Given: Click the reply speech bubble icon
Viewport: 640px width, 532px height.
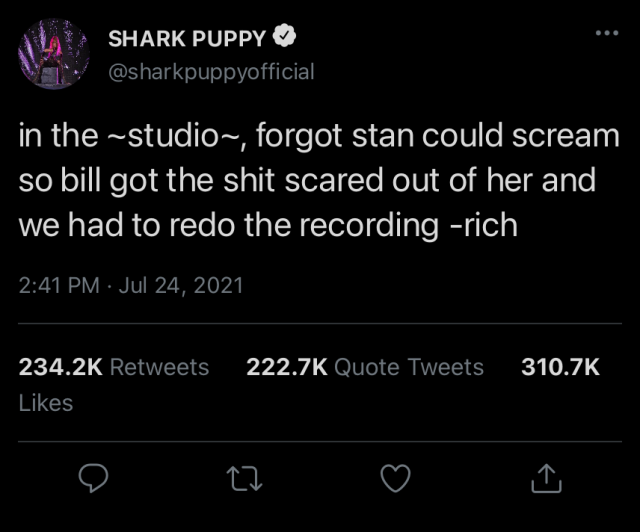Looking at the screenshot, I should [93, 479].
